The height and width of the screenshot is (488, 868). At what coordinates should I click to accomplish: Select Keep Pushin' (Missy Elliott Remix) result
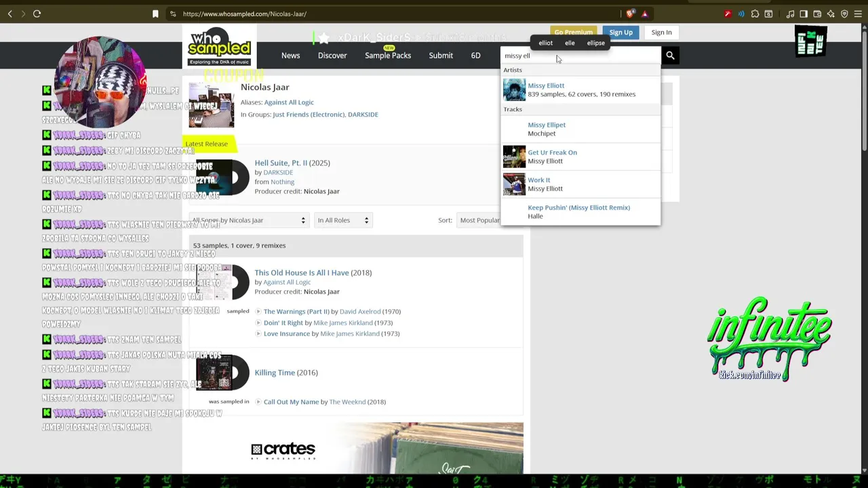pyautogui.click(x=580, y=211)
